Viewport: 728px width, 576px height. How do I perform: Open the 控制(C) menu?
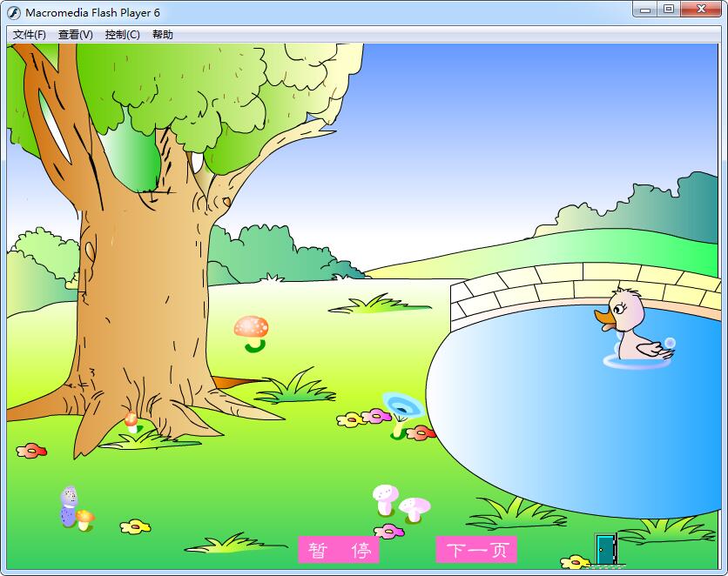tap(122, 35)
